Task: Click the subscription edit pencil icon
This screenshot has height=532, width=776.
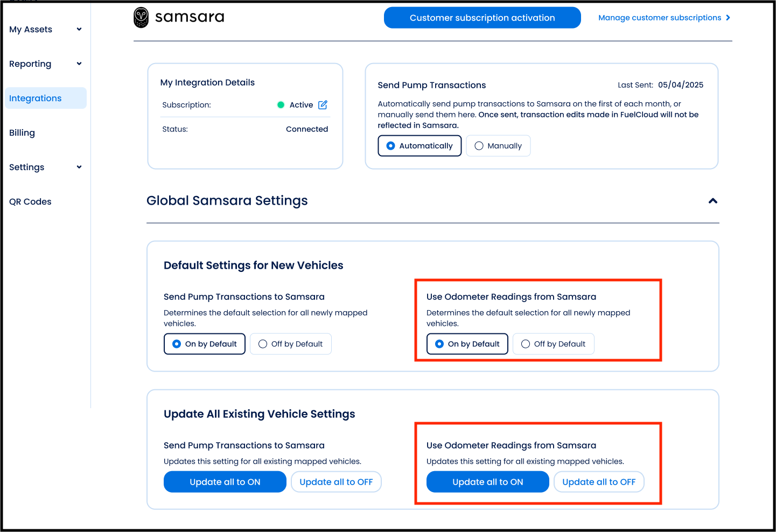Action: tap(323, 105)
